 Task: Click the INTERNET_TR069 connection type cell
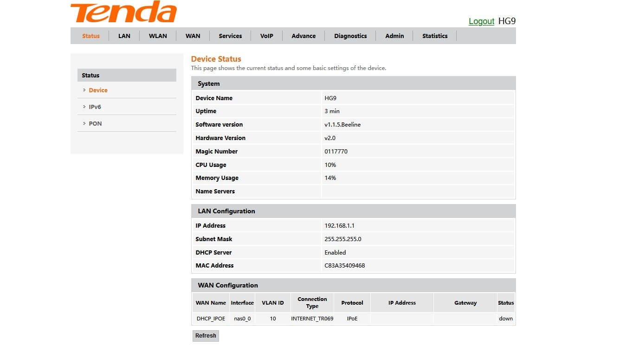tap(312, 319)
